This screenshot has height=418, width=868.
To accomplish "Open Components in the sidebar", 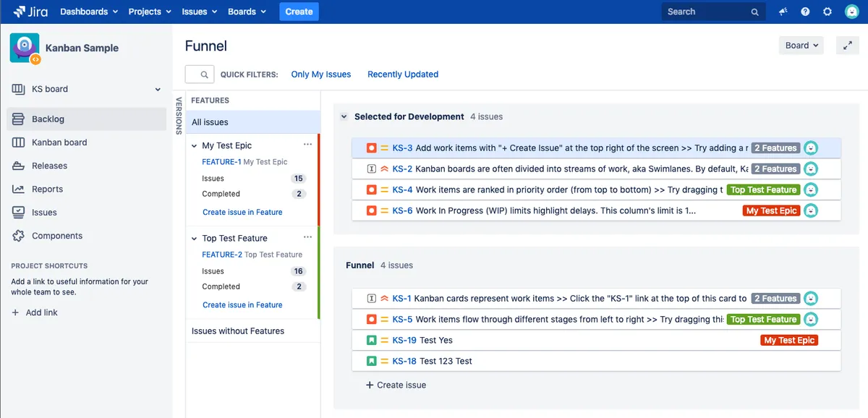I will click(86, 236).
